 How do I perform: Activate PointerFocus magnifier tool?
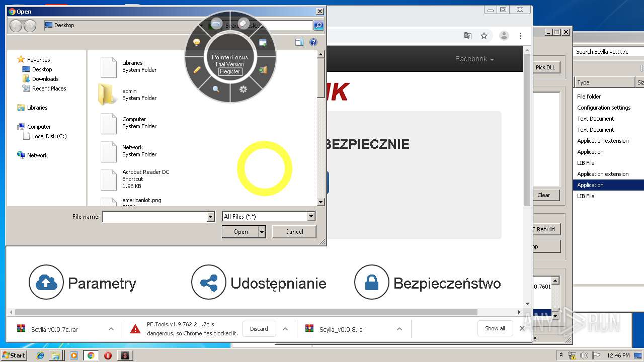tap(216, 89)
